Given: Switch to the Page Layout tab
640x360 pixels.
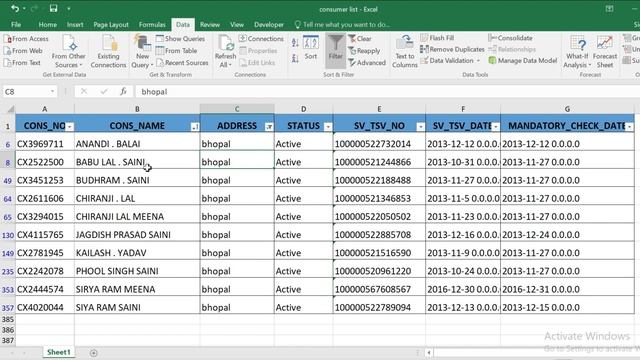Looking at the screenshot, I should (111, 24).
